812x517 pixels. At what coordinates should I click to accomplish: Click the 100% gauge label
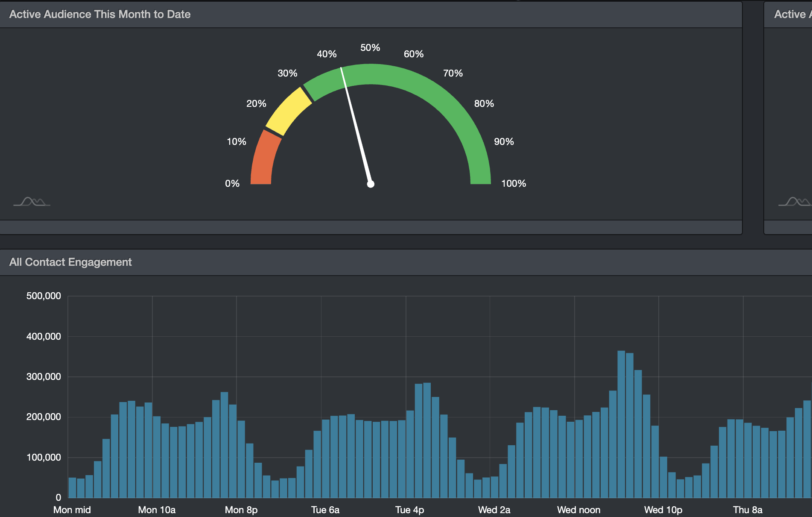513,184
